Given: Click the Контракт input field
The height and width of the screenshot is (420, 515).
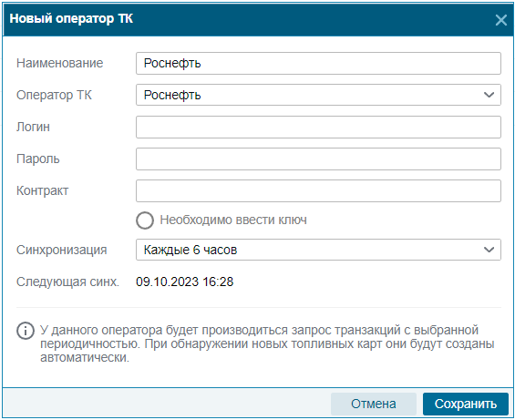Looking at the screenshot, I should [318, 190].
